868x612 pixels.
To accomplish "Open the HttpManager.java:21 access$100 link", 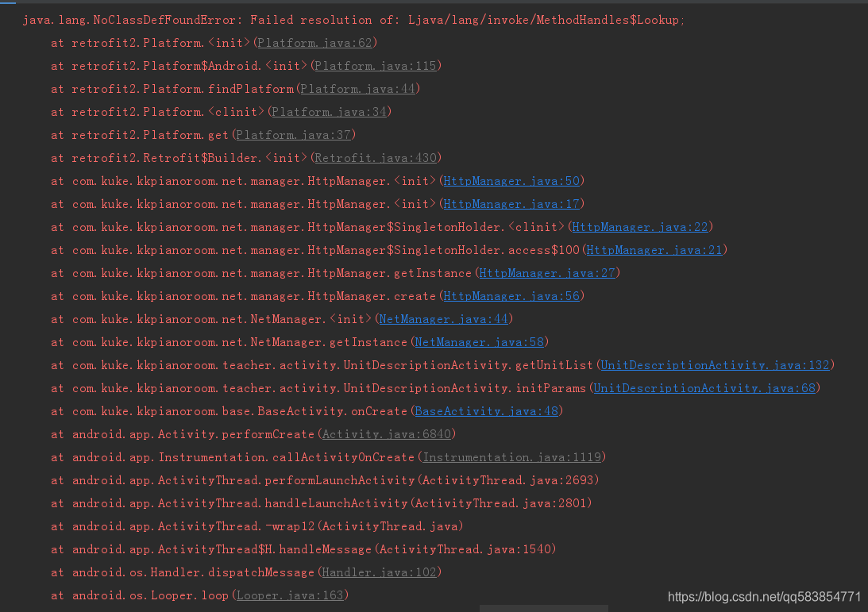I will (654, 250).
